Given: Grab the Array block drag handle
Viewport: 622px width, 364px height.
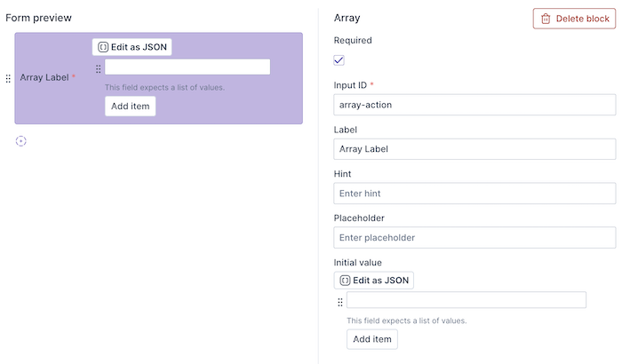Looking at the screenshot, I should [x=8, y=79].
